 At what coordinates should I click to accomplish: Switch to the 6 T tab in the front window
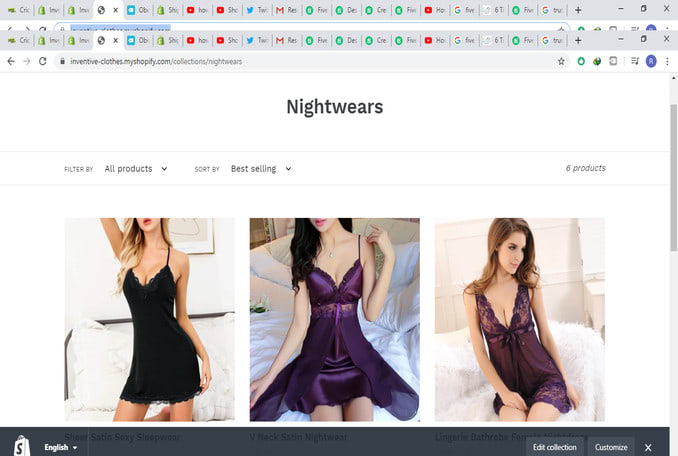click(494, 40)
